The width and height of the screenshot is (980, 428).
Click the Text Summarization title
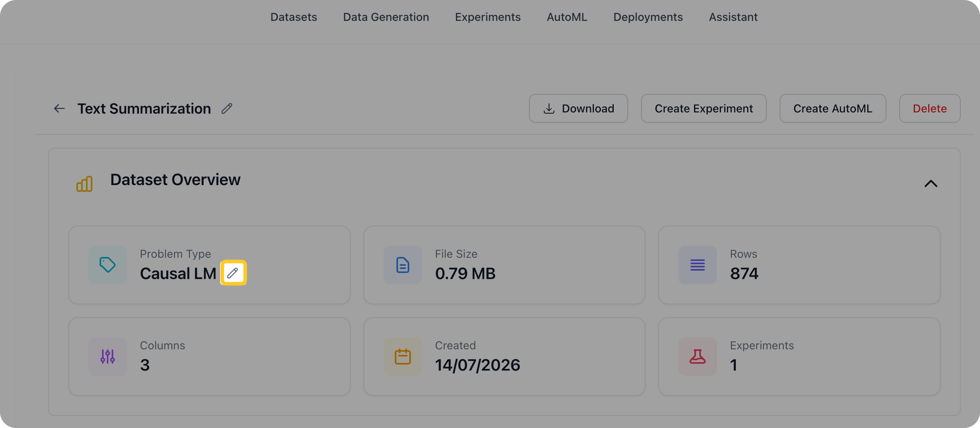pos(144,108)
